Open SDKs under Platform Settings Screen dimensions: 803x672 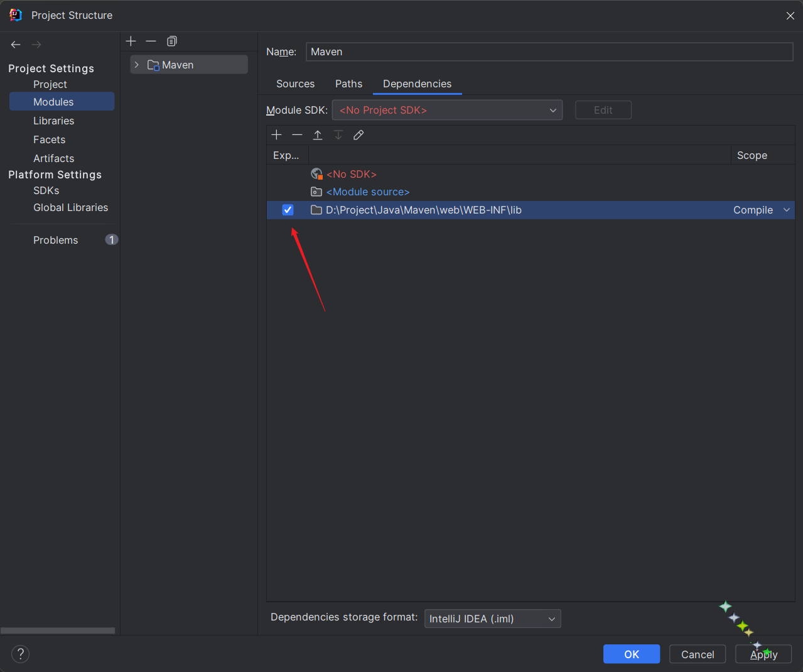46,190
